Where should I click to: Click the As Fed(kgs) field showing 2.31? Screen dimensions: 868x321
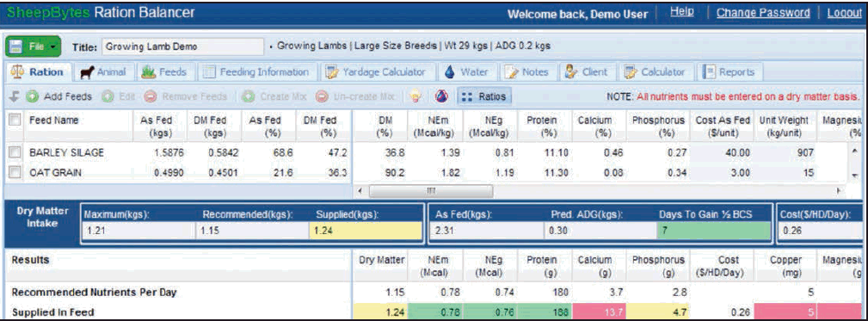(487, 231)
